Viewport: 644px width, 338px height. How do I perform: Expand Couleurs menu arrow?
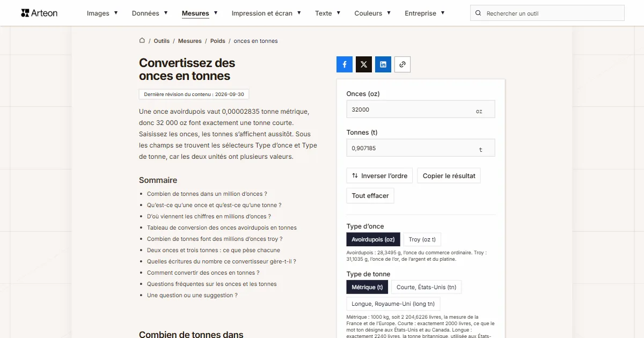pyautogui.click(x=389, y=13)
